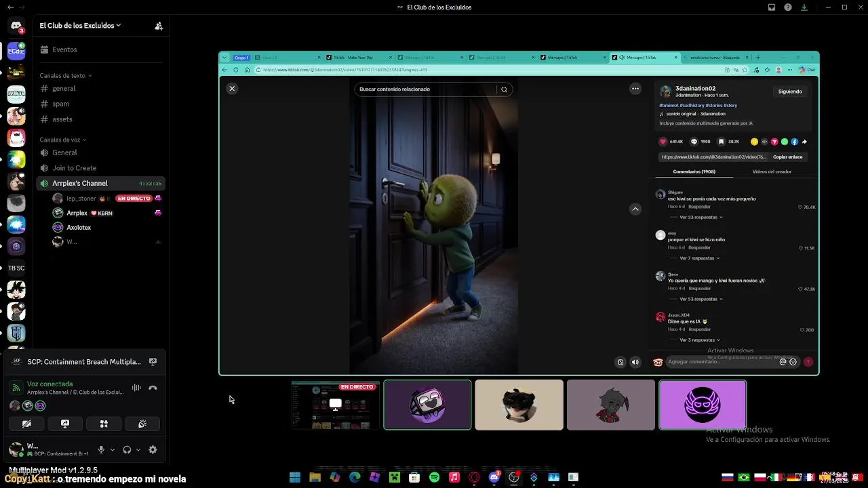The width and height of the screenshot is (868, 488).
Task: Toggle the Siguiendo follow button
Action: click(790, 91)
